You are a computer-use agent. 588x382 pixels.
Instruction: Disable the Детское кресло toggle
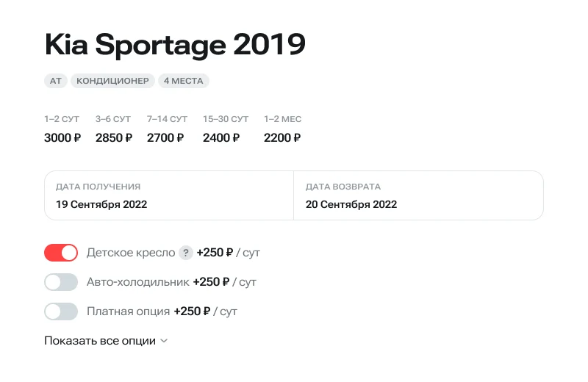click(61, 253)
